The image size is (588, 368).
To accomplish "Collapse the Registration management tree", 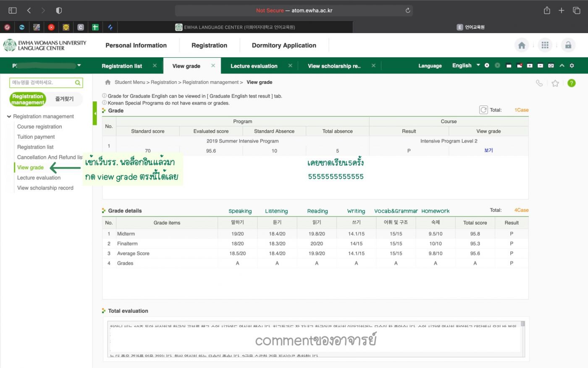I will (x=9, y=116).
